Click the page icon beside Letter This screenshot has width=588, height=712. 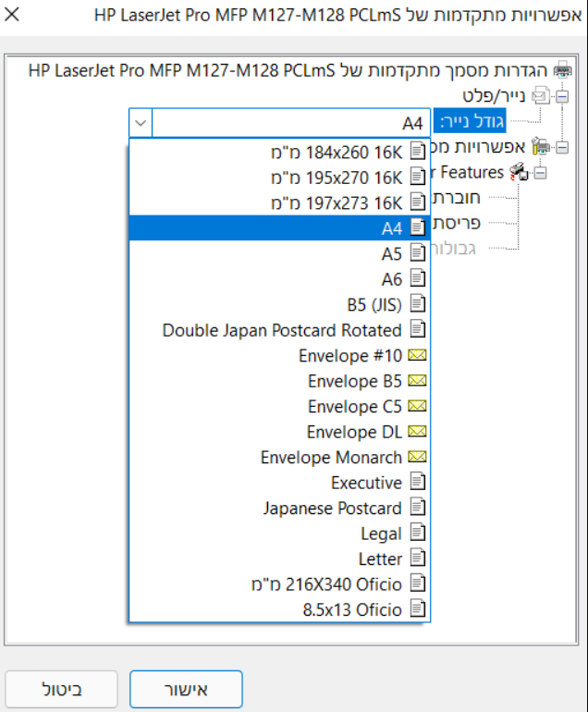coord(418,558)
